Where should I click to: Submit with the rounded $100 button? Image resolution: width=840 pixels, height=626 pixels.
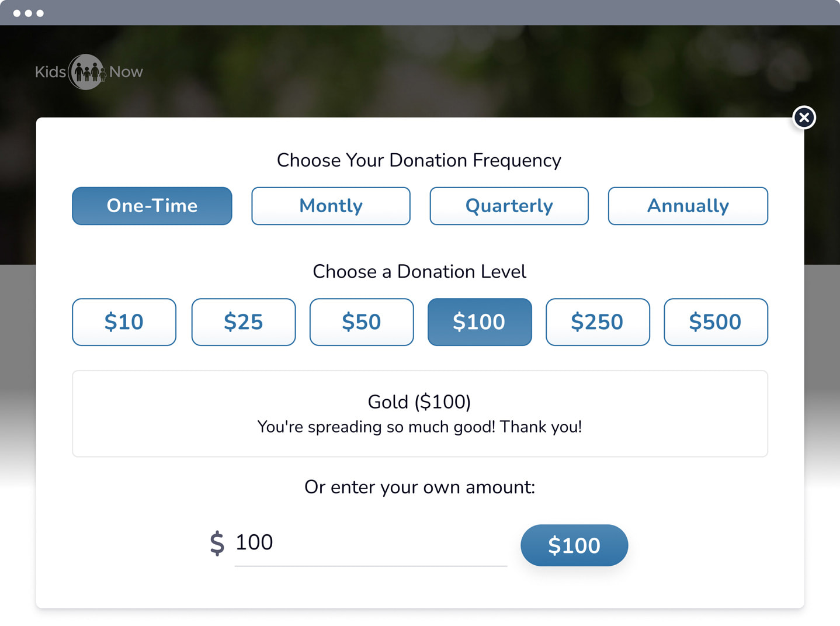(574, 545)
